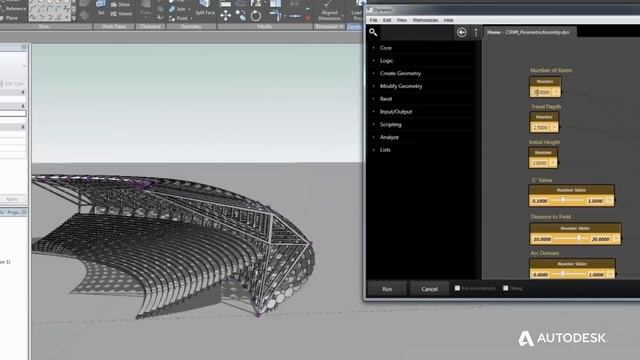
Task: Click Edit Type in Properties panel
Action: point(11,84)
